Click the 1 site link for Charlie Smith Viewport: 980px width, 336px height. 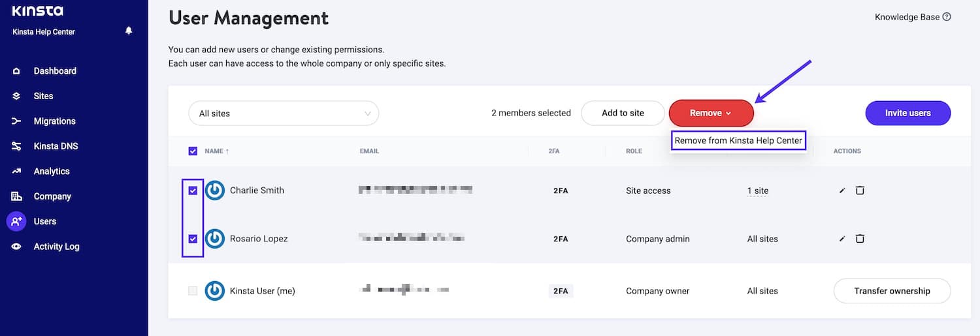coord(758,191)
